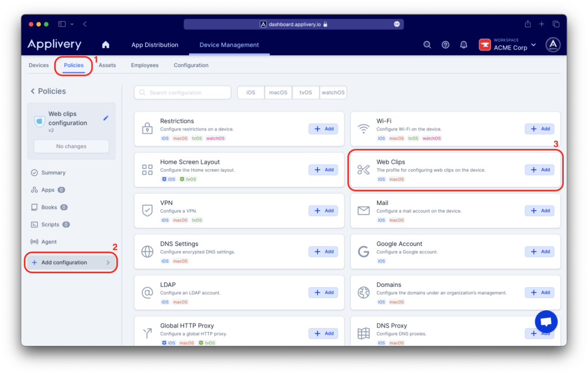The image size is (588, 374).
Task: Click the LDAP at-sign icon
Action: coord(148,292)
